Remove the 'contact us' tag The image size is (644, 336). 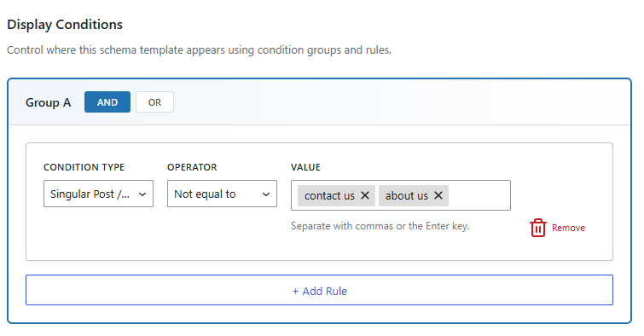point(365,195)
